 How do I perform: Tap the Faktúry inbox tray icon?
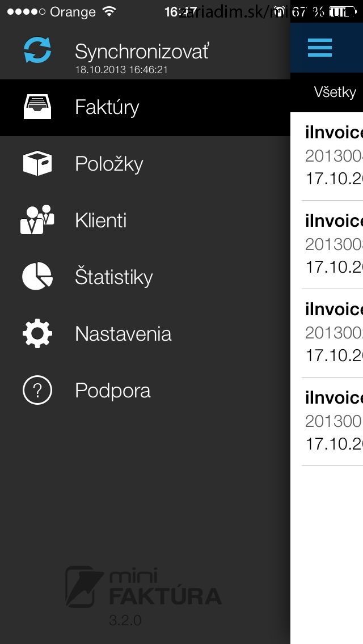(x=37, y=107)
